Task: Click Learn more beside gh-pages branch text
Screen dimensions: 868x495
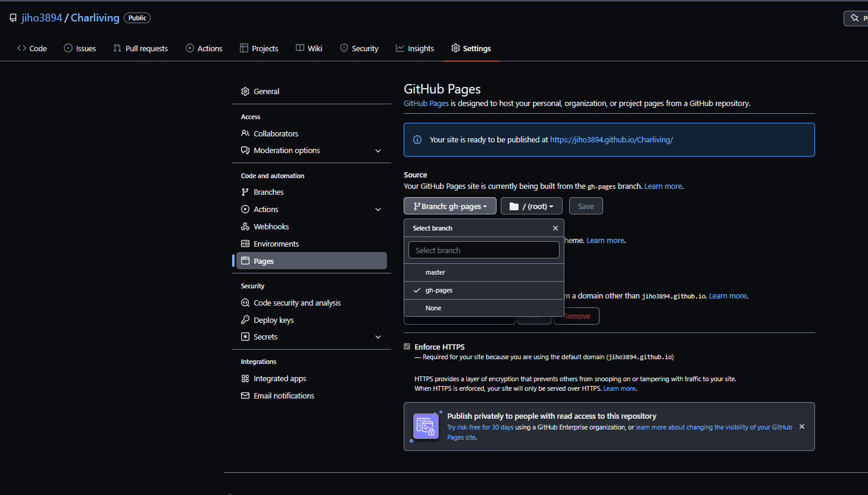Action: 663,186
